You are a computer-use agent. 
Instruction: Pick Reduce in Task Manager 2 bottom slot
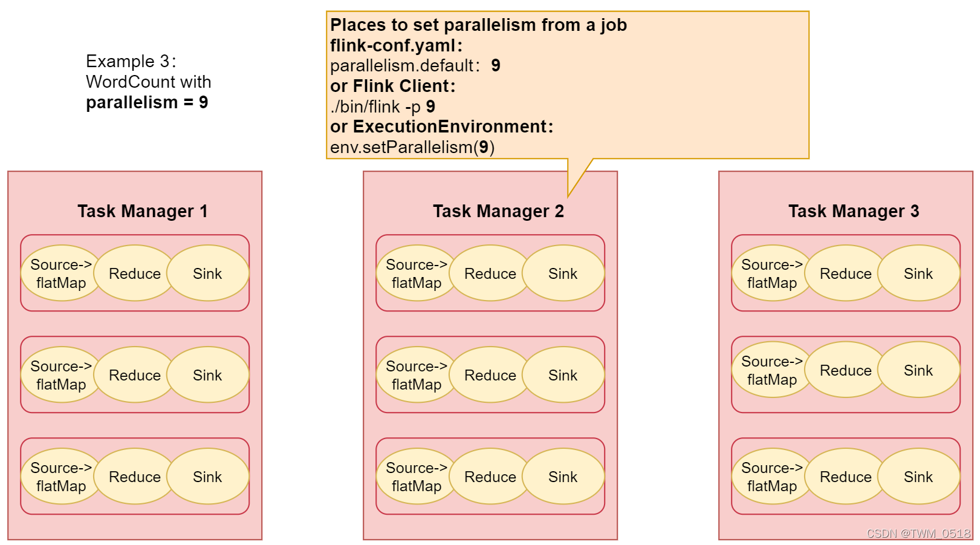tap(490, 477)
